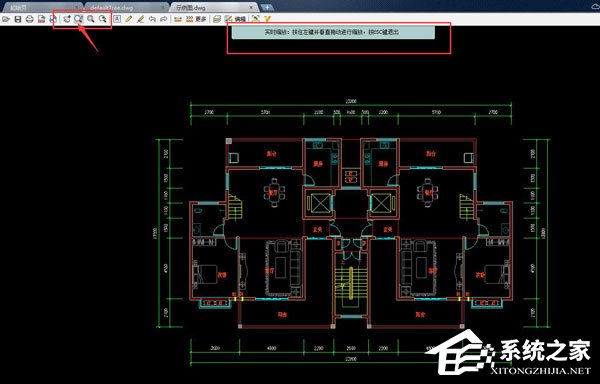Click the rightmost magnifier in the red box
600x384 pixels.
[x=103, y=19]
